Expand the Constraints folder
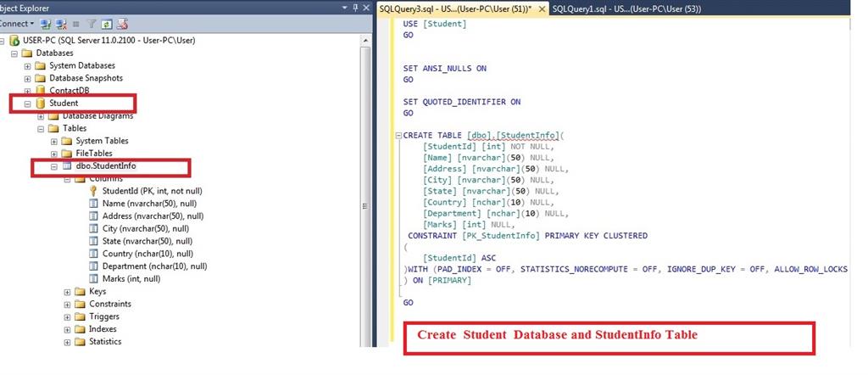This screenshot has height=375, width=868. [x=67, y=305]
